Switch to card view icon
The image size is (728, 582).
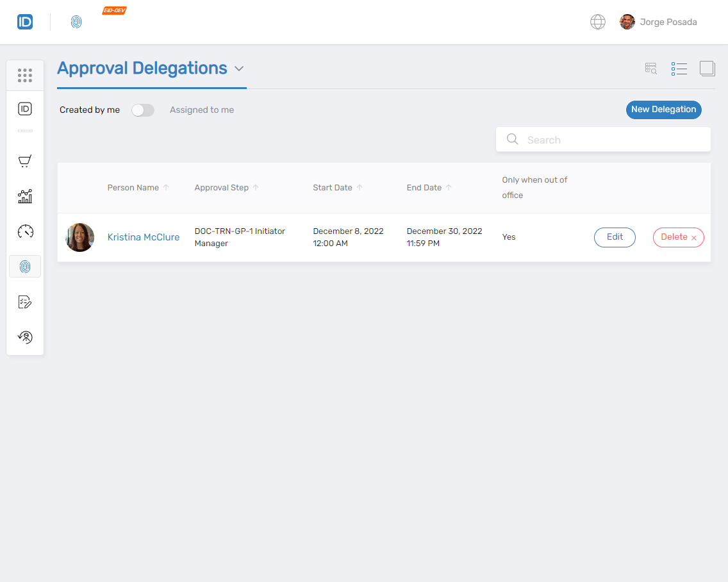point(707,69)
